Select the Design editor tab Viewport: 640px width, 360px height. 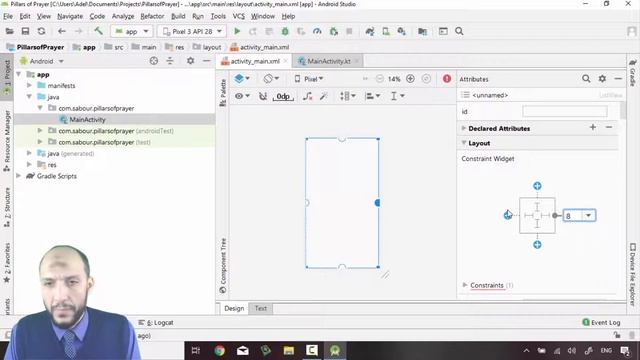point(234,308)
